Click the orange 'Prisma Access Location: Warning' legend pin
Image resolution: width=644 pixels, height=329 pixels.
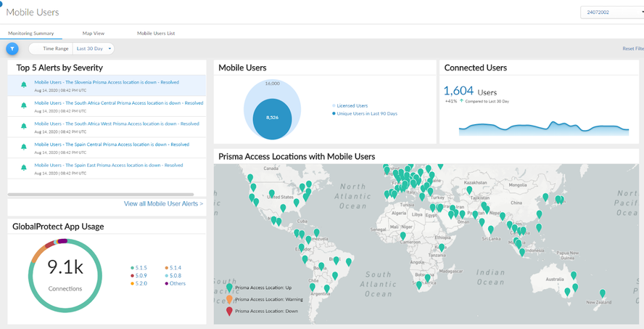(x=230, y=298)
